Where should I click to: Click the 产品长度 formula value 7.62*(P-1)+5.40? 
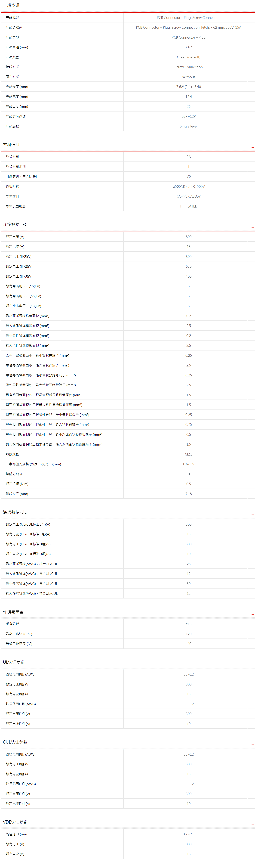pos(188,87)
